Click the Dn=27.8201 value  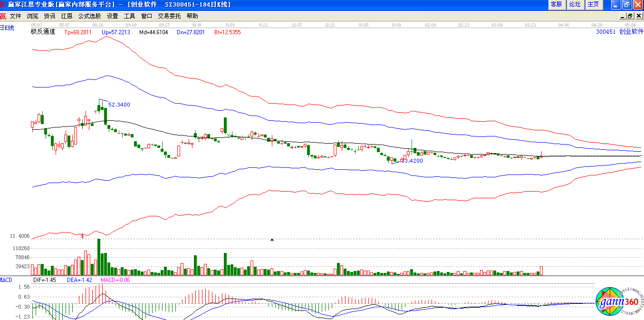(x=191, y=32)
